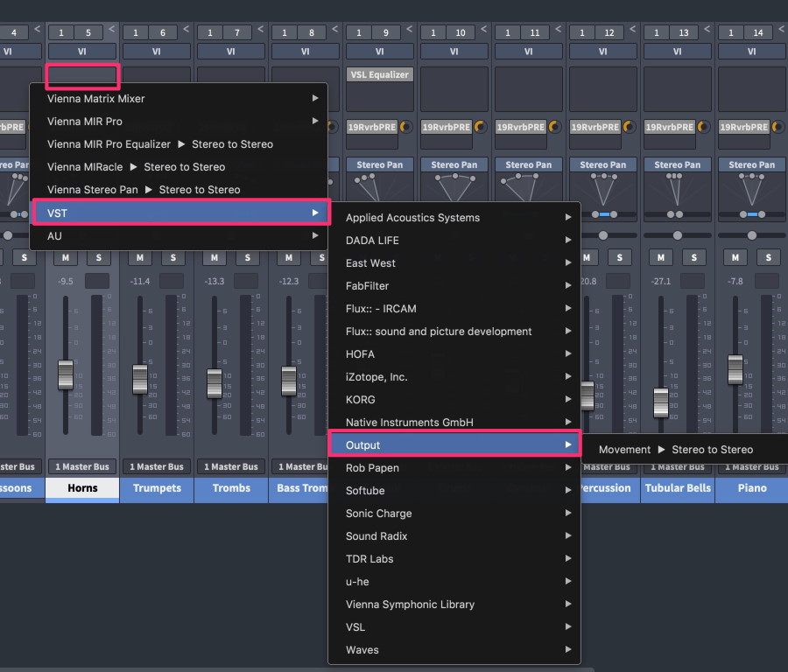Viewport: 788px width, 672px height.
Task: Collapse Horns channel with its header arrow
Action: click(111, 29)
